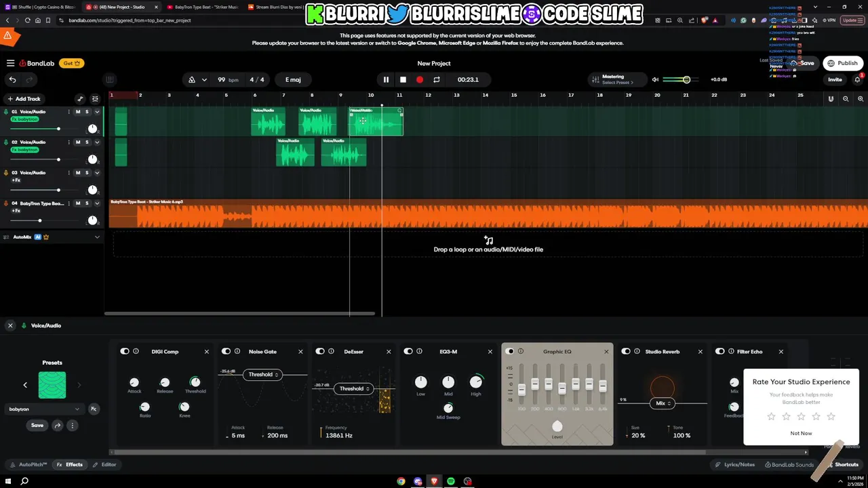Remove the DIGI Comp effect

tap(207, 352)
